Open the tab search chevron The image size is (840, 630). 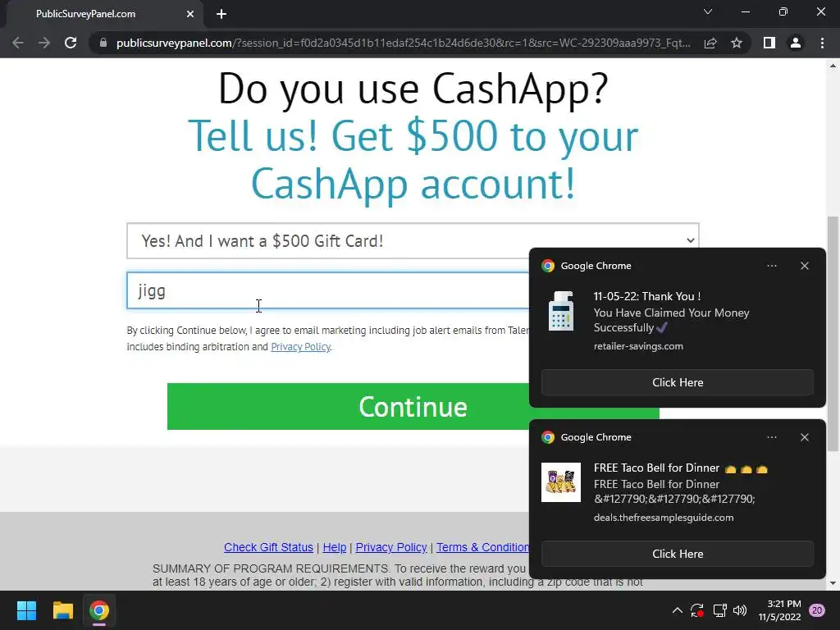tap(708, 11)
